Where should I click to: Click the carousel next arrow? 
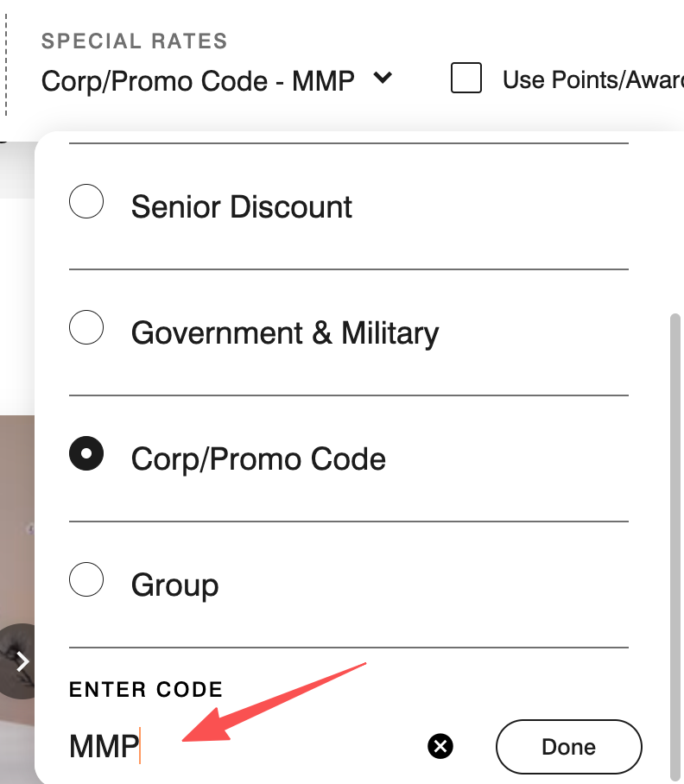[x=22, y=661]
